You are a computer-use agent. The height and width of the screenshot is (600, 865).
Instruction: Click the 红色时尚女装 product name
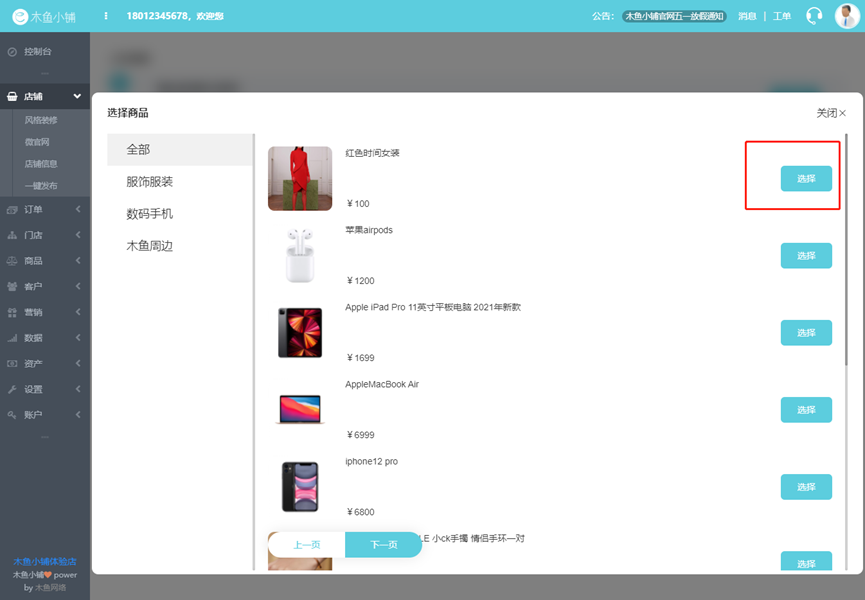click(x=372, y=153)
